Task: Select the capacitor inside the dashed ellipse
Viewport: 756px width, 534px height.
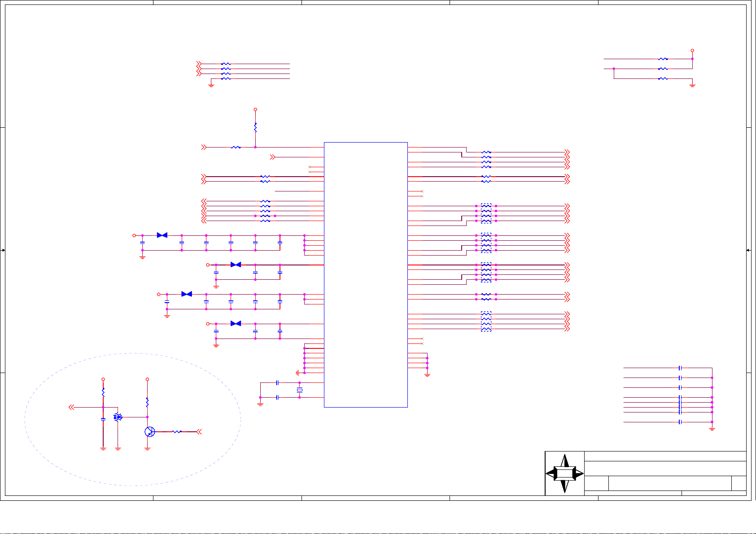Action: coord(103,419)
